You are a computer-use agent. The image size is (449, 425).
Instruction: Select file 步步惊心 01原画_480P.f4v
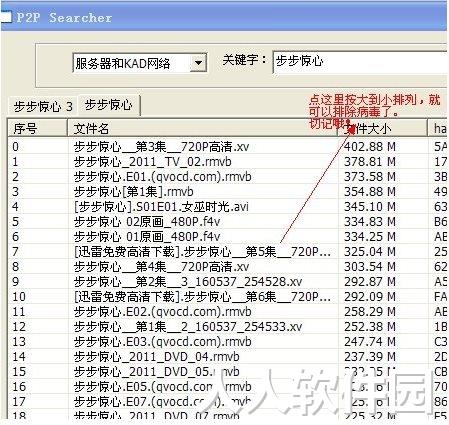pos(147,237)
